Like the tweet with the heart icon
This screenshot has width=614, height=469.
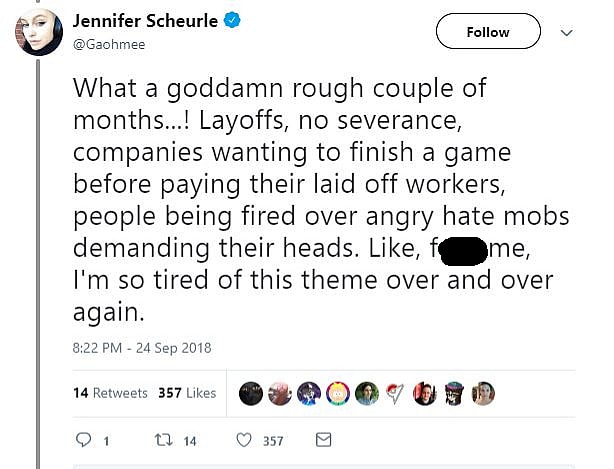pyautogui.click(x=243, y=440)
